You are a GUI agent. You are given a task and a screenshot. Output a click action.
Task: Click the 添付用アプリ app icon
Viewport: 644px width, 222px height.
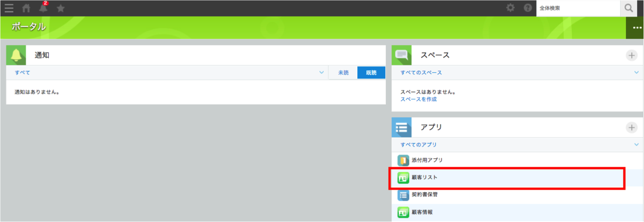pos(403,160)
